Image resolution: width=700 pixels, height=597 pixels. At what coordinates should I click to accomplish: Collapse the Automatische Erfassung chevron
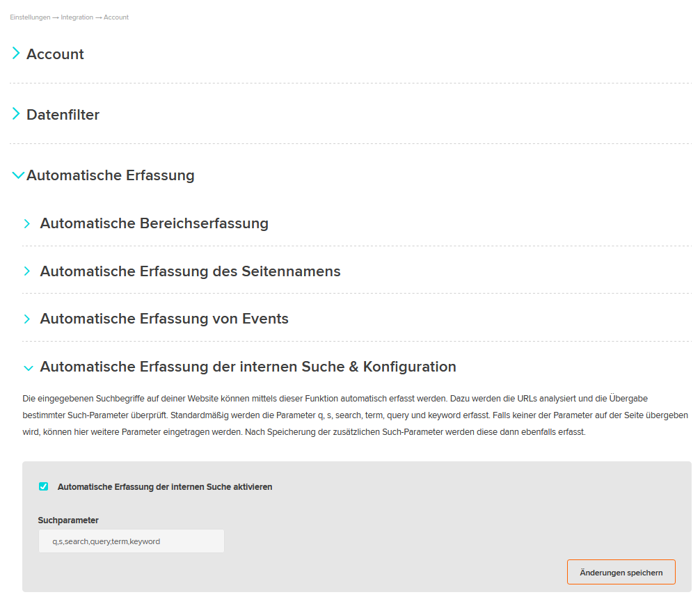[18, 175]
